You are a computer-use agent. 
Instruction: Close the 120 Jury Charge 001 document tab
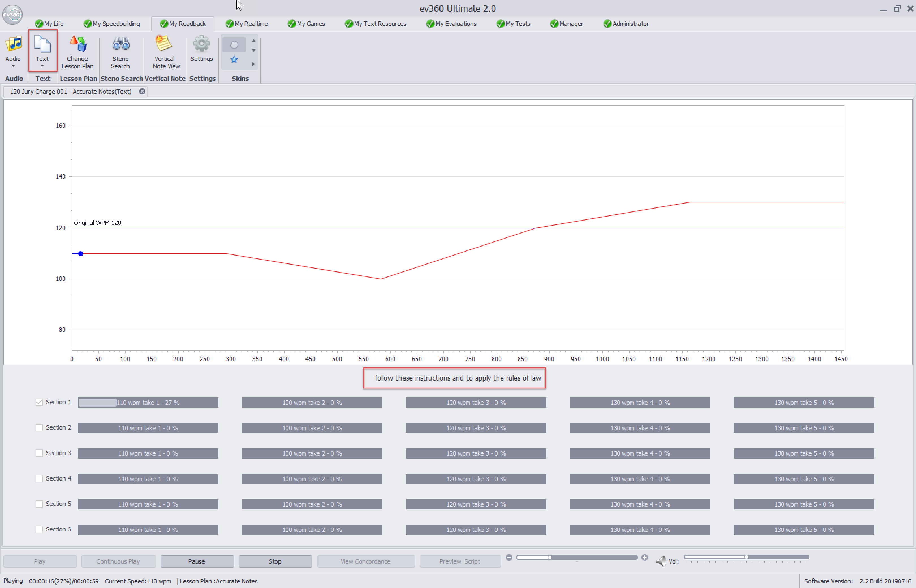[x=142, y=92]
